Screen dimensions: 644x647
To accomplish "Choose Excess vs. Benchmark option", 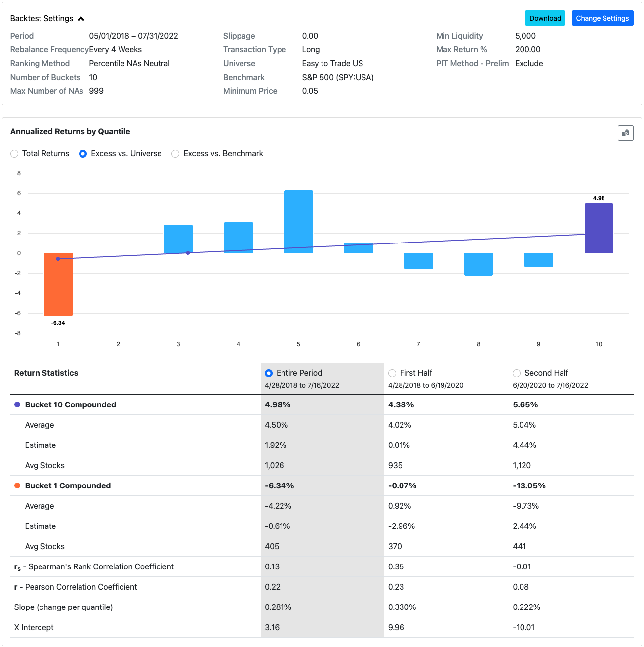I will [175, 154].
